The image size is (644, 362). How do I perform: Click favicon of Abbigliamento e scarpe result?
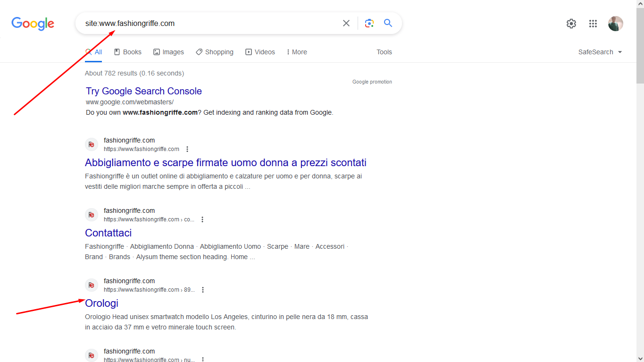(x=92, y=144)
